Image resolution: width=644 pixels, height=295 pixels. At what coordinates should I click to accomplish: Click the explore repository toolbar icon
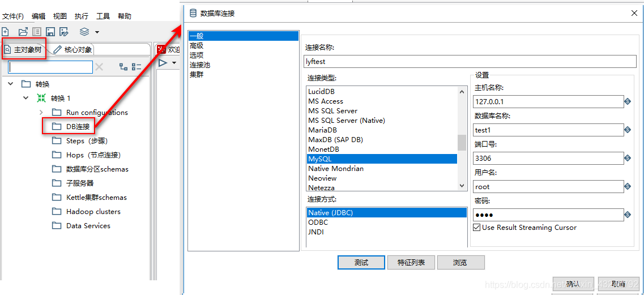[37, 32]
